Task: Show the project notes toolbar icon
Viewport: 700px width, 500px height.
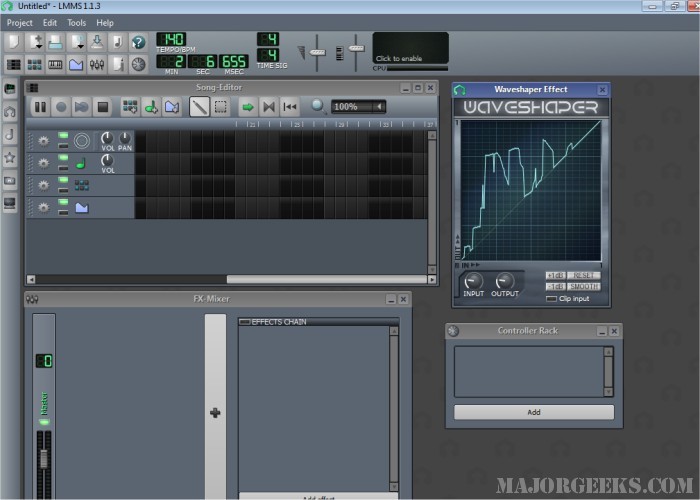Action: pyautogui.click(x=118, y=65)
